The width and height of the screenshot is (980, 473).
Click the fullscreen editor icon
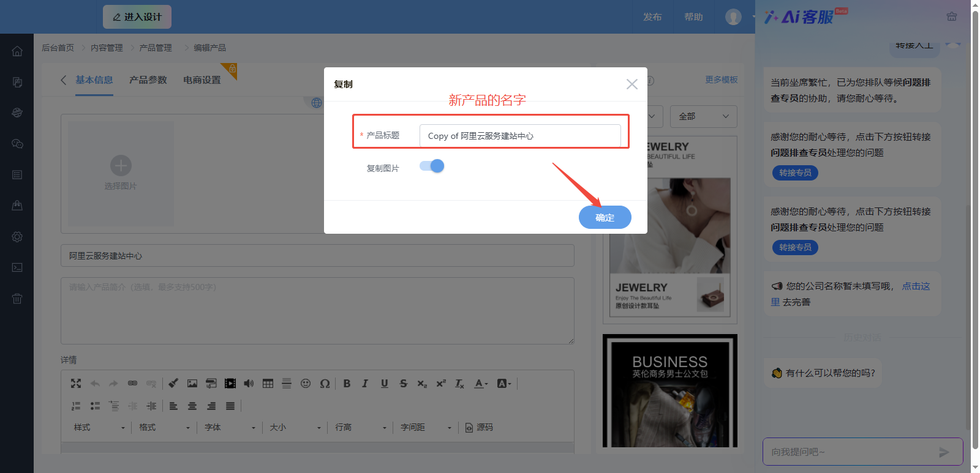76,384
